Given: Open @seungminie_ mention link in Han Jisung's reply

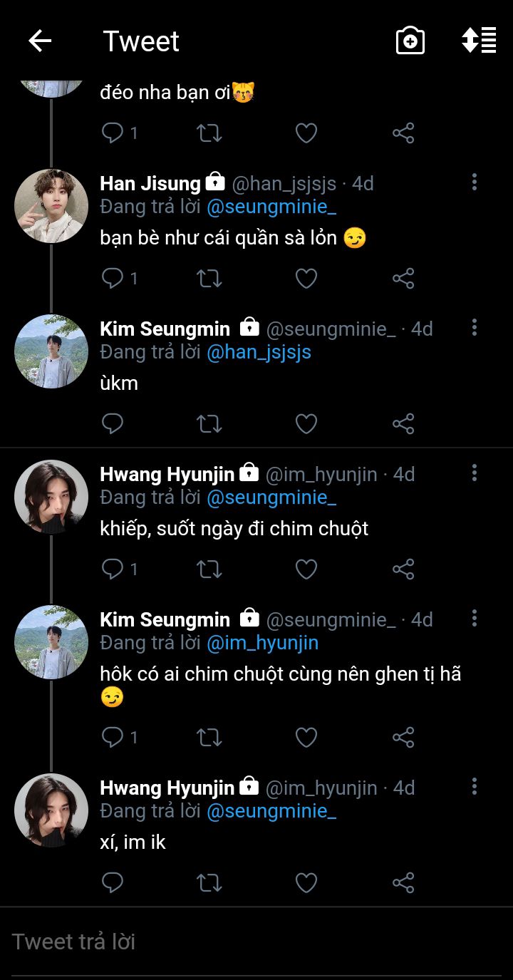Looking at the screenshot, I should tap(271, 207).
